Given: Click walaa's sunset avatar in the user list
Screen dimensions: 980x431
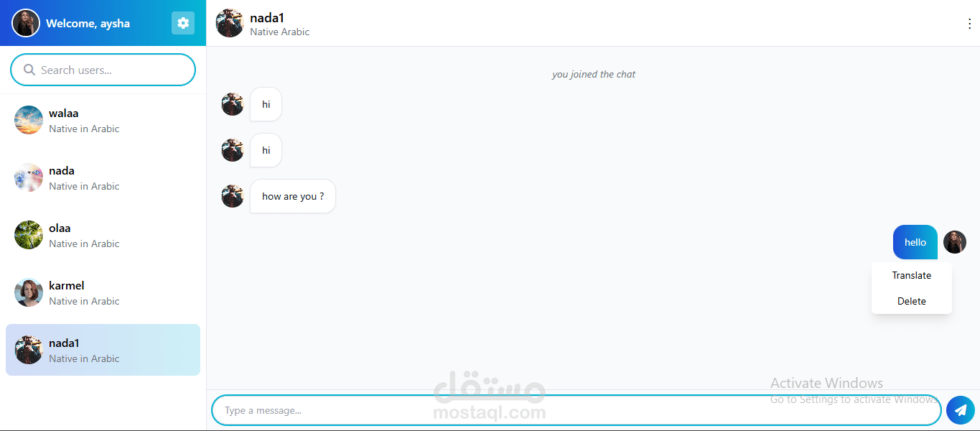Looking at the screenshot, I should tap(29, 120).
